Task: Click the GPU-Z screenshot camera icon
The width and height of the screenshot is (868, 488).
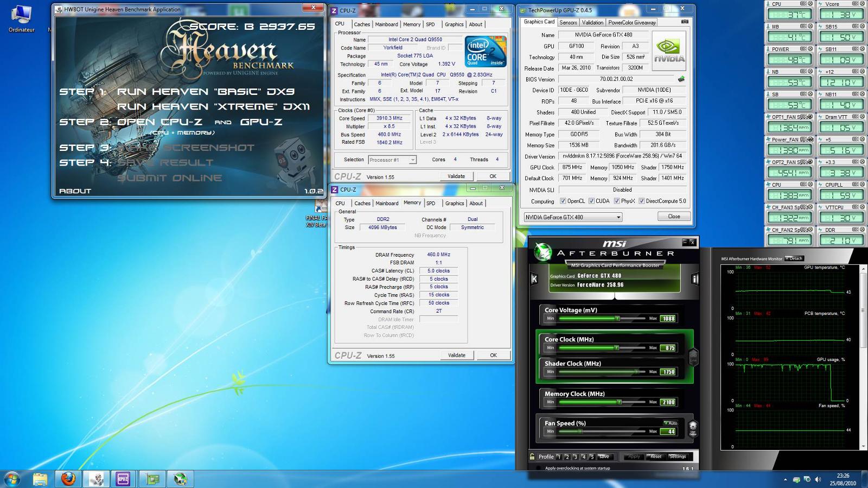Action: coord(685,22)
